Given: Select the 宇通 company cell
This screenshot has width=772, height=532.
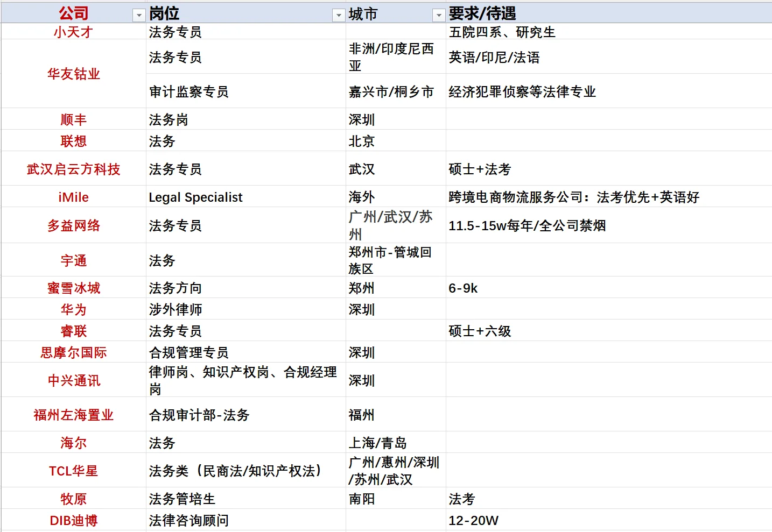Looking at the screenshot, I should tap(74, 260).
